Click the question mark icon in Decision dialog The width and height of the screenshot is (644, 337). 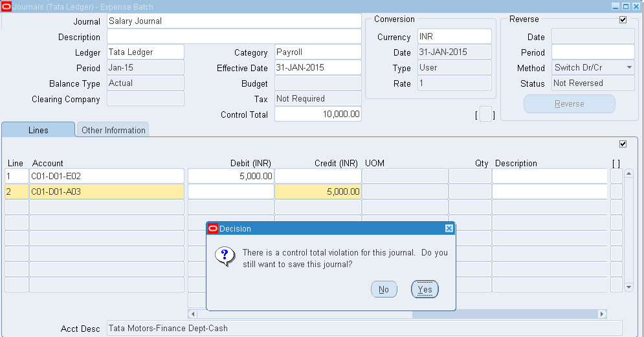point(225,257)
